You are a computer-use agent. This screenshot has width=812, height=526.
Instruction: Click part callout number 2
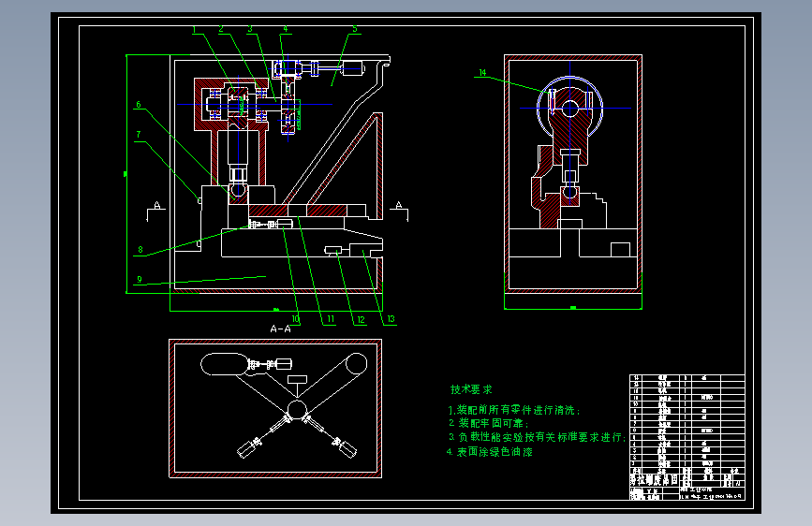point(221,29)
